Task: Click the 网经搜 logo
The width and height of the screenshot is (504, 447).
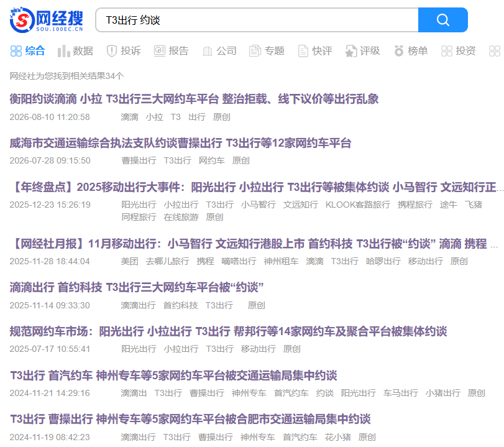Action: pyautogui.click(x=46, y=20)
